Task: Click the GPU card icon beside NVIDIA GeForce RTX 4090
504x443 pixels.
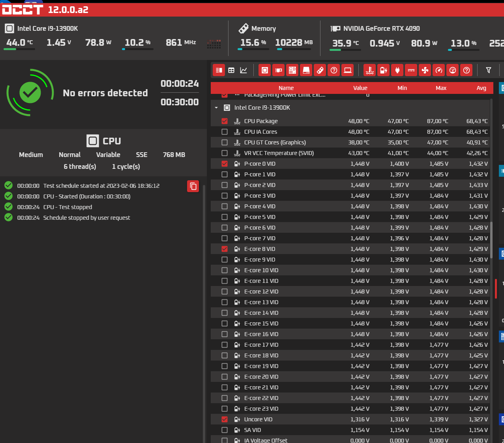Action: pos(335,28)
